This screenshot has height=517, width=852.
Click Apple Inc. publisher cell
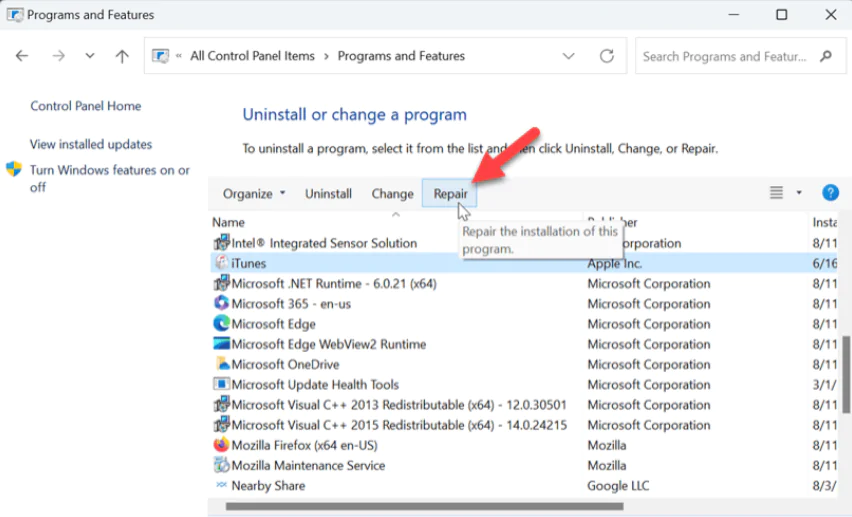pos(615,264)
